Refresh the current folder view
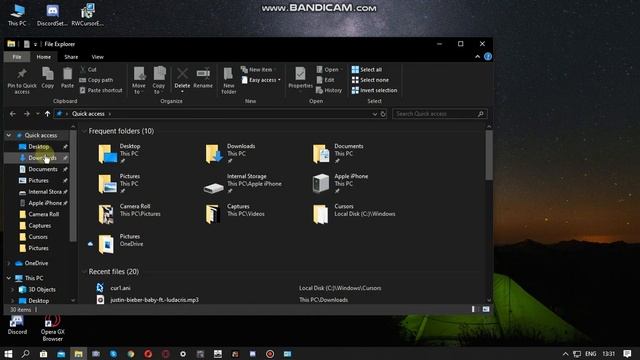Image resolution: width=640 pixels, height=360 pixels. tap(383, 114)
